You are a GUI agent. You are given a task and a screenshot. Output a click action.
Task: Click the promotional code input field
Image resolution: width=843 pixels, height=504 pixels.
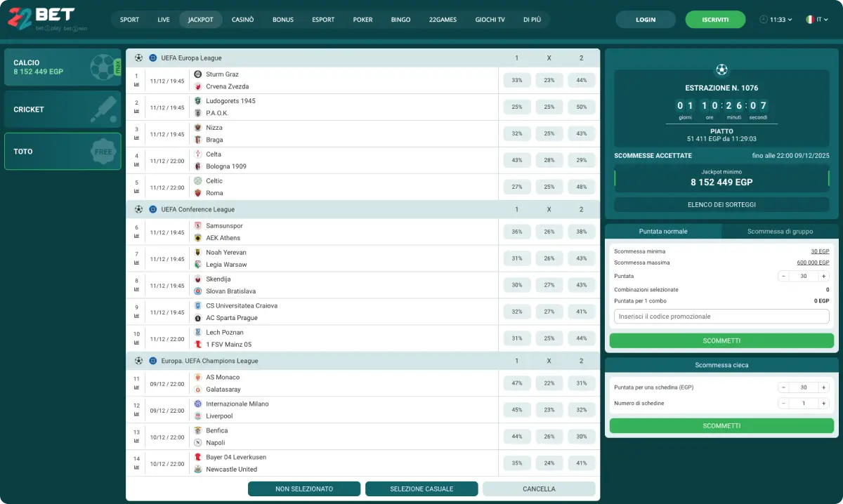tap(721, 316)
